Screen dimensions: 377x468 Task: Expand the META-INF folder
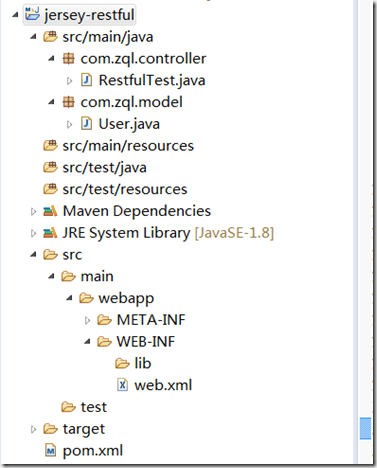click(x=87, y=320)
